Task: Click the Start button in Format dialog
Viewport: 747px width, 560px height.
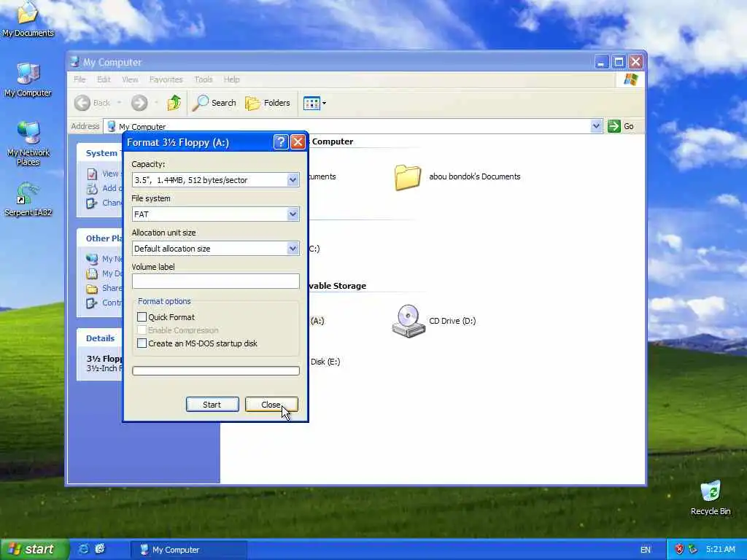Action: [x=212, y=404]
